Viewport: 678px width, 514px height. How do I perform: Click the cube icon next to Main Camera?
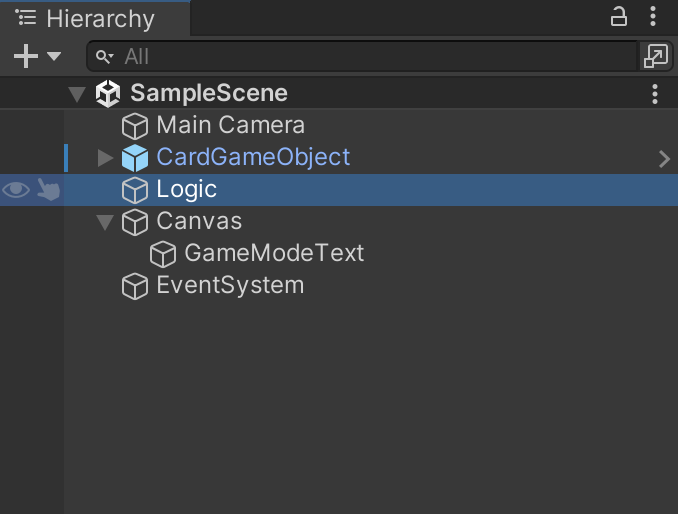[x=135, y=126]
